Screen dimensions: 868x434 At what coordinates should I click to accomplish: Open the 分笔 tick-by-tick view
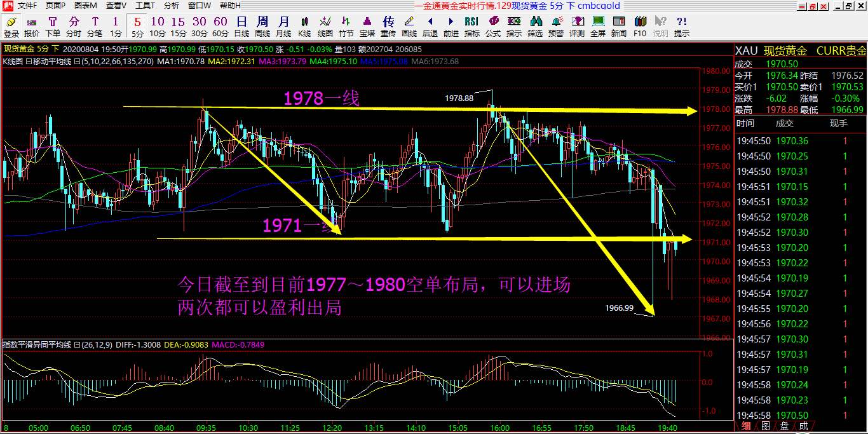tap(95, 27)
